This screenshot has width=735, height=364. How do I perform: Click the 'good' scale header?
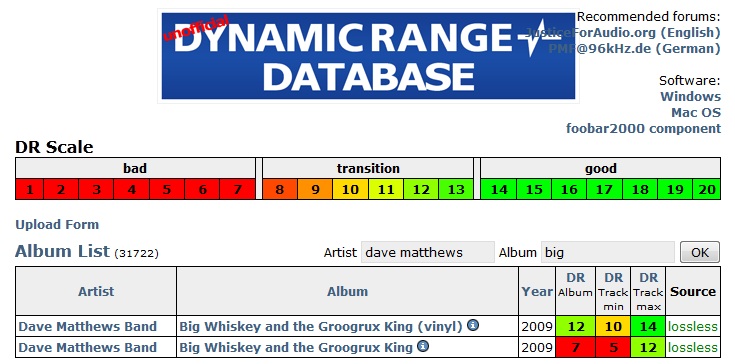pyautogui.click(x=600, y=168)
